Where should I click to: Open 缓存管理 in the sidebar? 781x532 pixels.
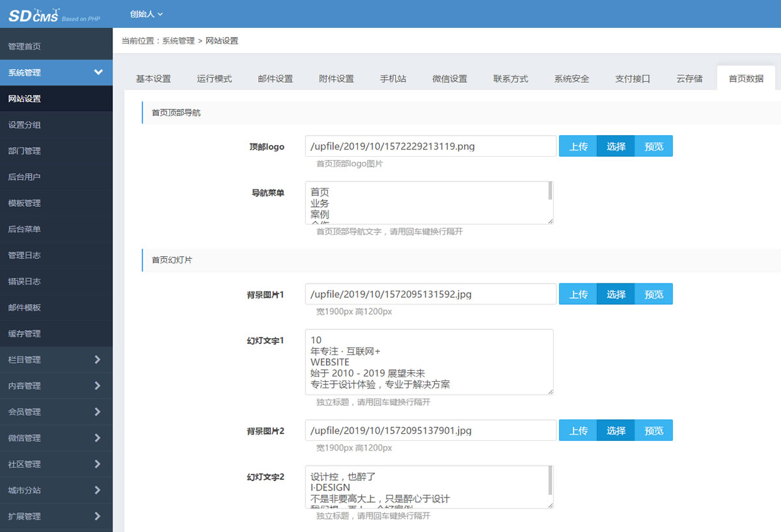click(56, 333)
